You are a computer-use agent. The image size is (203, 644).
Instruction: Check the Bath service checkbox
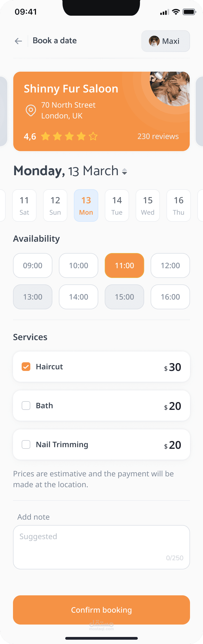[26, 406]
